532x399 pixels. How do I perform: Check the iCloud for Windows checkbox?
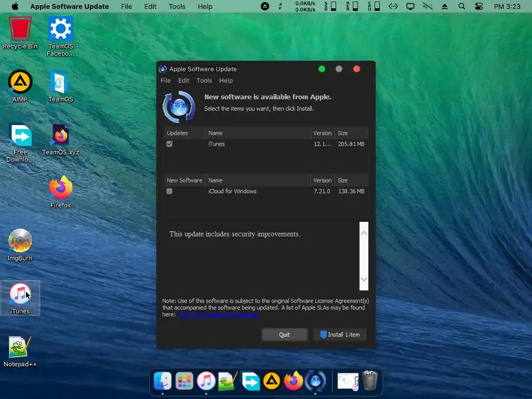click(169, 191)
